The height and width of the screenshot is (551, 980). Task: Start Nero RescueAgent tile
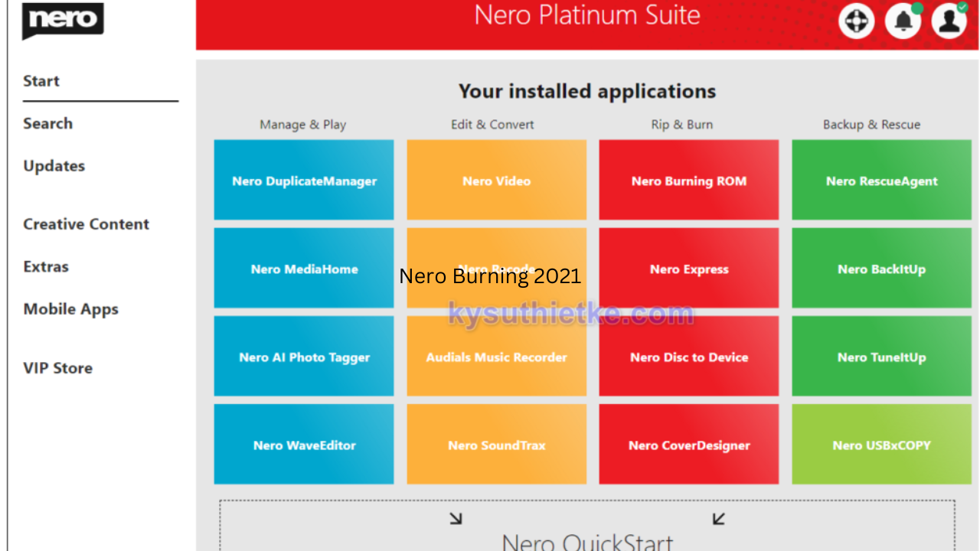tap(881, 181)
